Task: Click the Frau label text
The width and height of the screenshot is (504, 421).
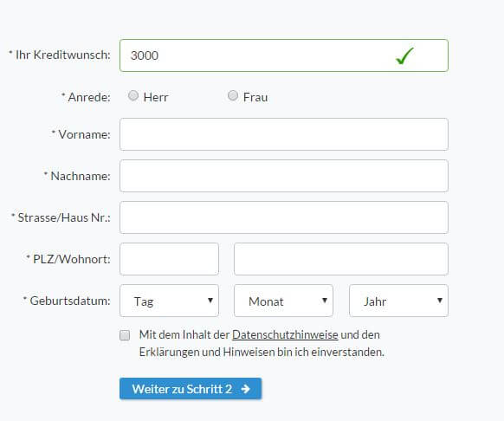Action: pos(255,97)
